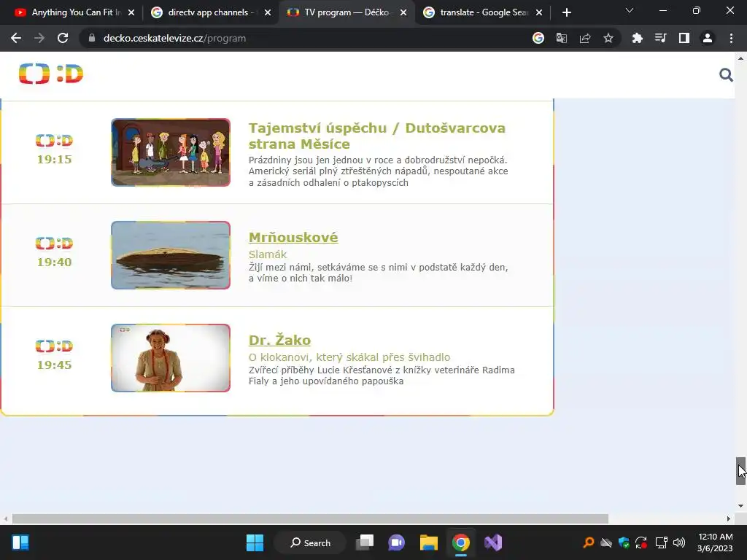The image size is (747, 560).
Task: Click the 19:15 time label
Action: [54, 160]
